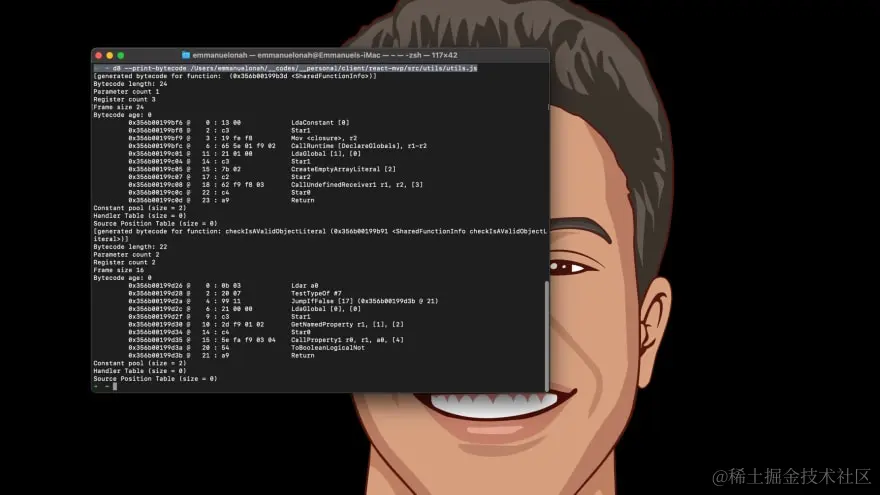Image resolution: width=880 pixels, height=495 pixels.
Task: Click the 'Bytecode length: 22' line
Action: point(130,247)
